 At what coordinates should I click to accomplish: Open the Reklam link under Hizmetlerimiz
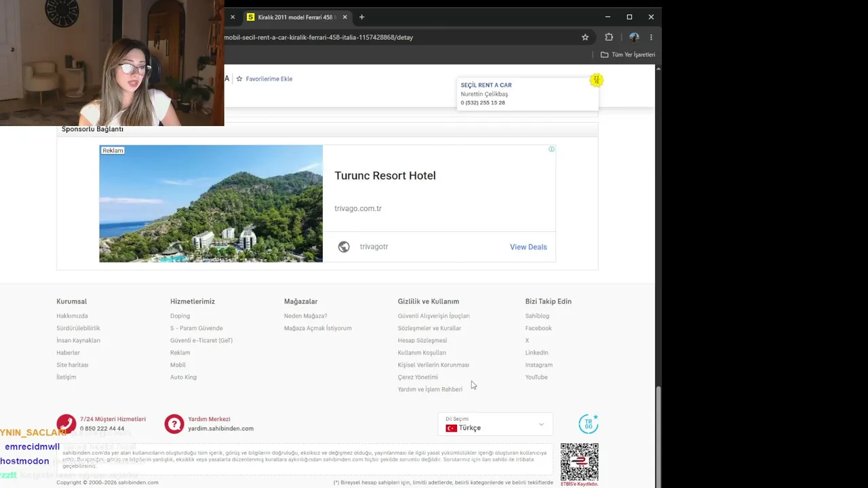180,352
